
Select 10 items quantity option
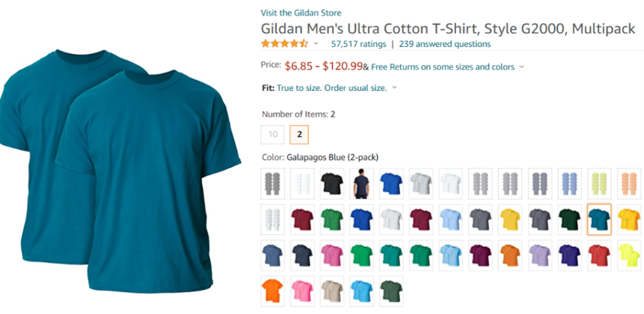point(273,134)
